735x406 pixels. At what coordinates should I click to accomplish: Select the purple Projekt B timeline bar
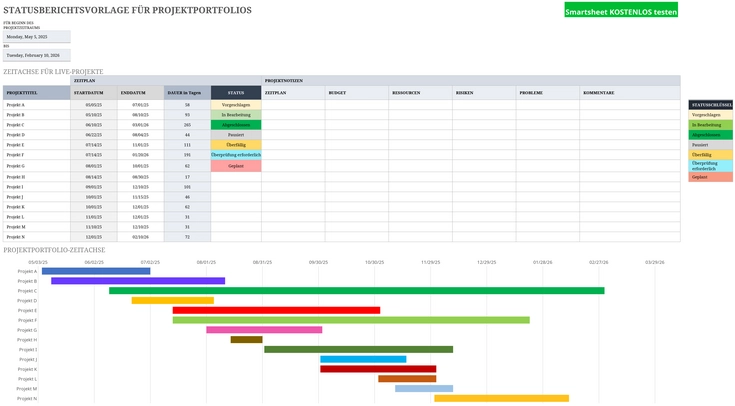point(138,281)
